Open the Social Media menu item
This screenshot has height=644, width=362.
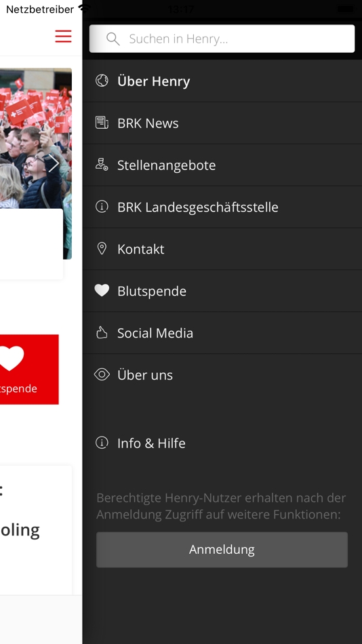pos(222,333)
